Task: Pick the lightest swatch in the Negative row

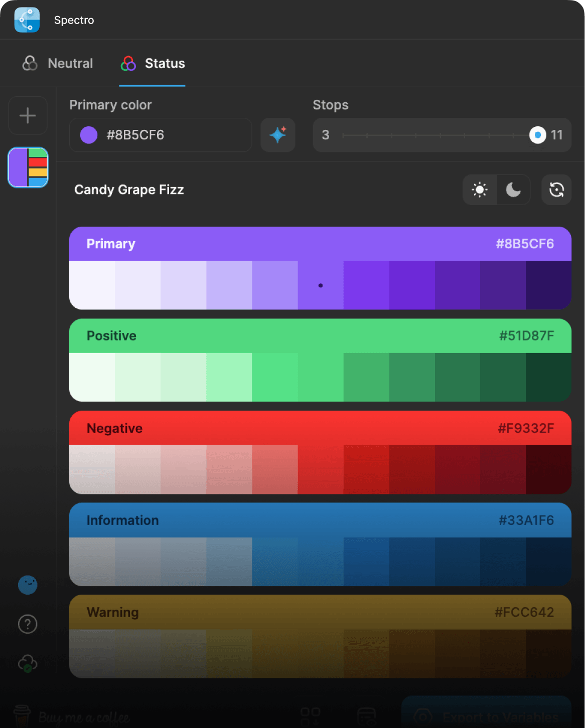Action: [x=92, y=469]
